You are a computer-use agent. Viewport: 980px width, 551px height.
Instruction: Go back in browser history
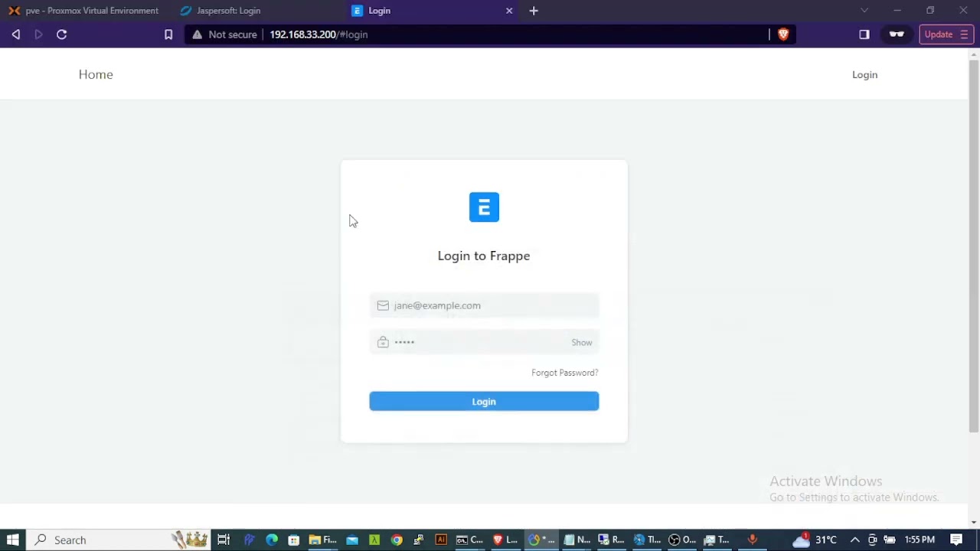tap(16, 34)
